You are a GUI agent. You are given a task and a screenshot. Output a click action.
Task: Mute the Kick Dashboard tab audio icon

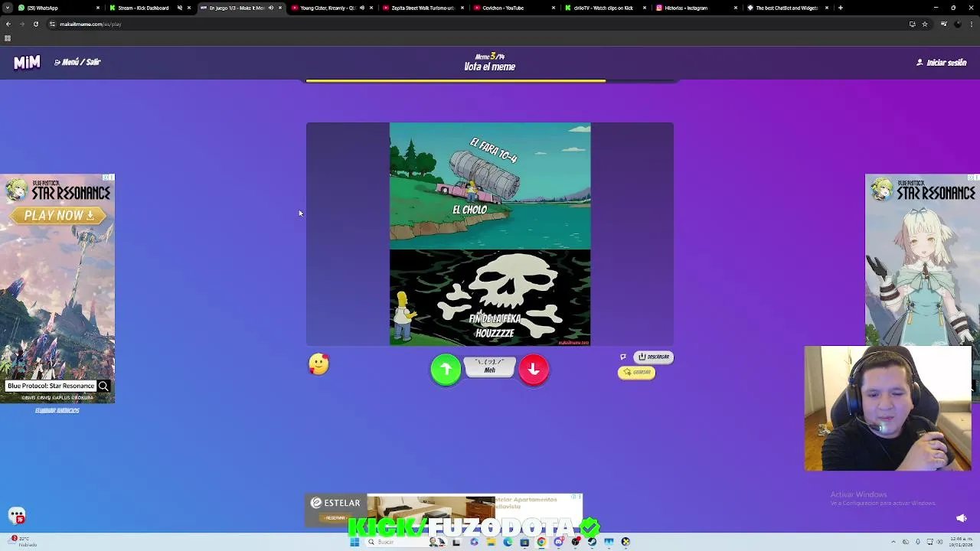tap(180, 8)
